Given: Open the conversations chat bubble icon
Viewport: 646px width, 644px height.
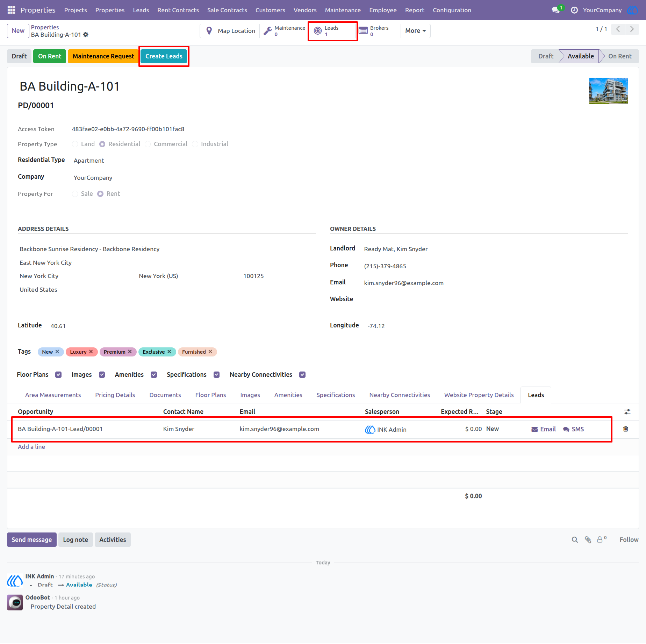Looking at the screenshot, I should click(x=555, y=10).
